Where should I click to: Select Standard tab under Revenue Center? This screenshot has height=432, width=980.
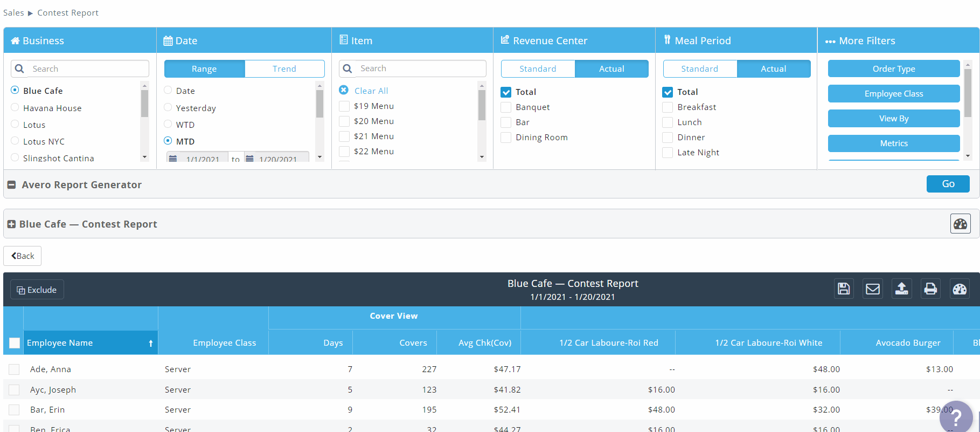[537, 69]
